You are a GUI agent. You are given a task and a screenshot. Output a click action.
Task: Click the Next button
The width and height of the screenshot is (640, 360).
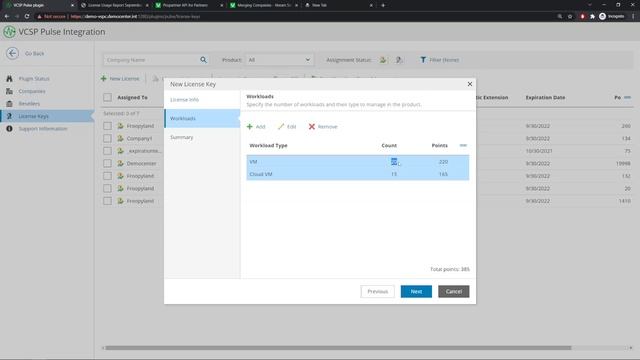[416, 291]
